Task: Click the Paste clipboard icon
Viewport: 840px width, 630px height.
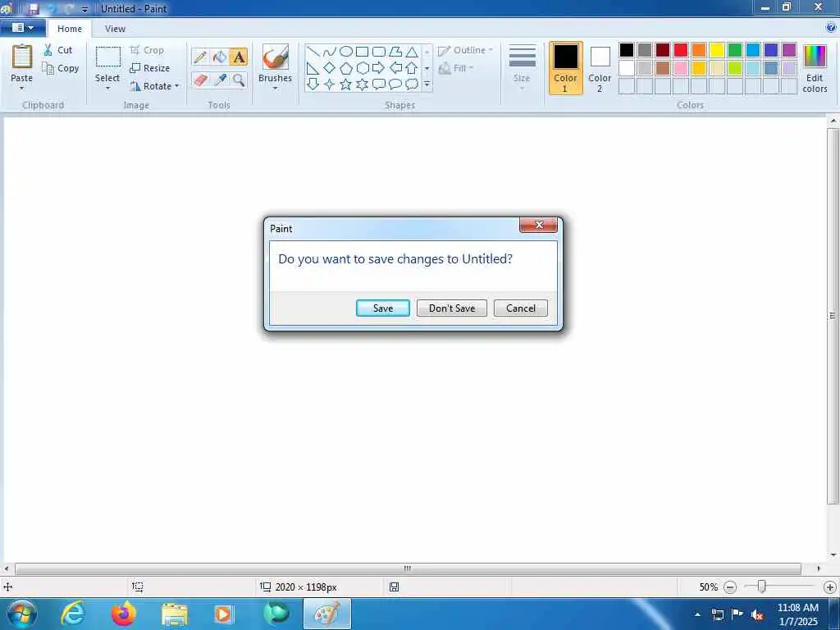Action: coord(22,56)
